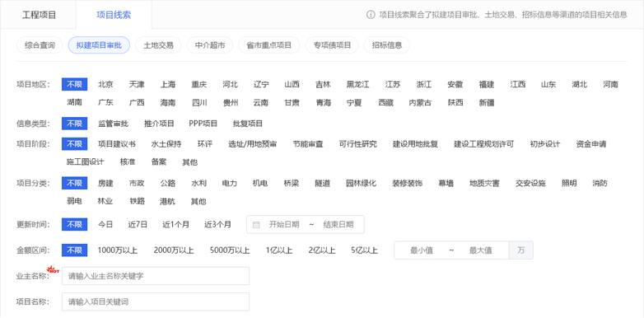Filter info type by 监管审批

[113, 124]
